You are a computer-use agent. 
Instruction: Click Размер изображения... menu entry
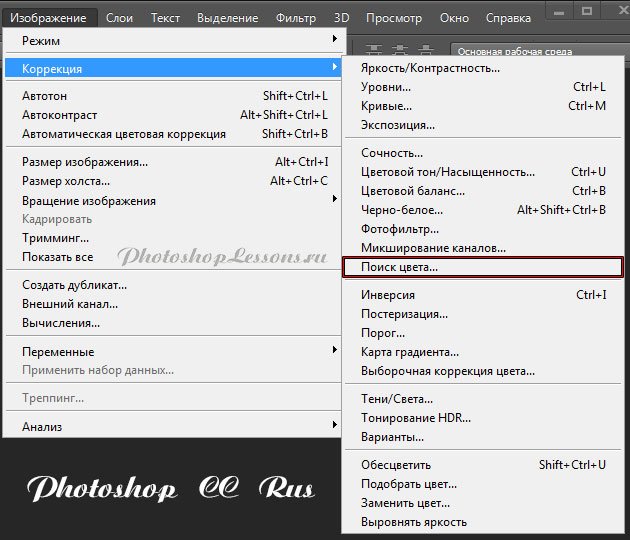(x=85, y=162)
